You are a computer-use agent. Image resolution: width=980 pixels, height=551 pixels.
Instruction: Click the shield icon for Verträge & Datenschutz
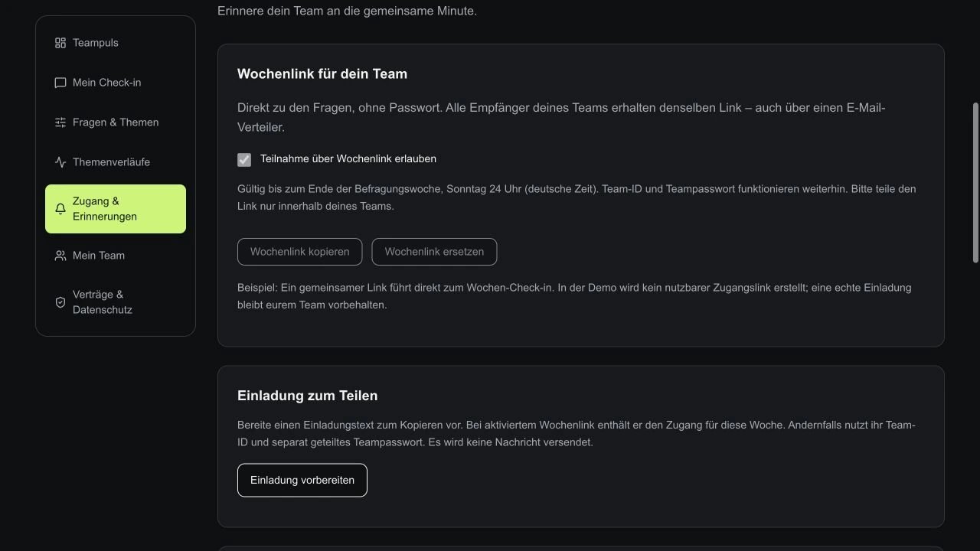point(60,302)
